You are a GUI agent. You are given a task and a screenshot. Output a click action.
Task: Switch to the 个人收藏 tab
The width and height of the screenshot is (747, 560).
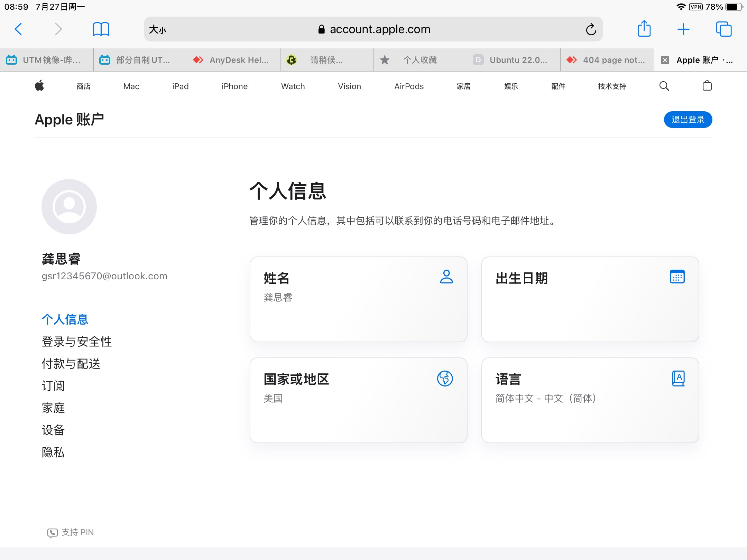coord(420,60)
